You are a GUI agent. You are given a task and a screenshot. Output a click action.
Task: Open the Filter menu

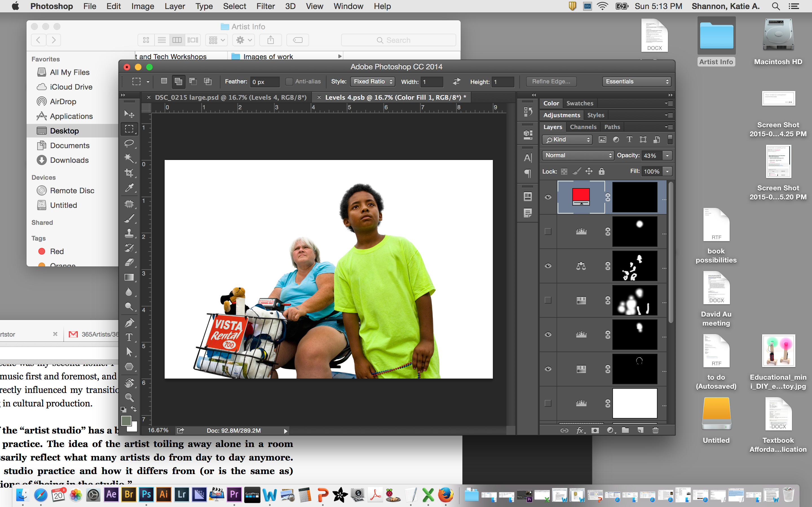(265, 6)
